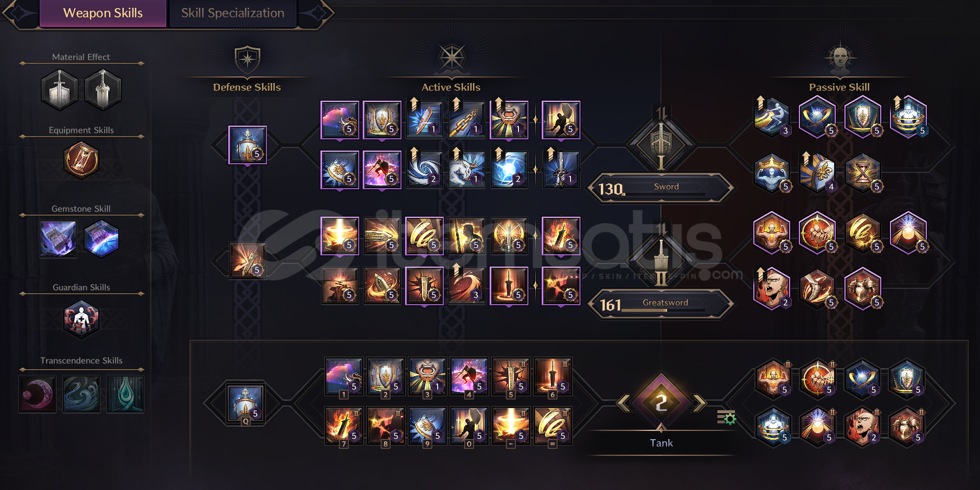Pick the sword shield Defense Skill icon

pos(247,145)
